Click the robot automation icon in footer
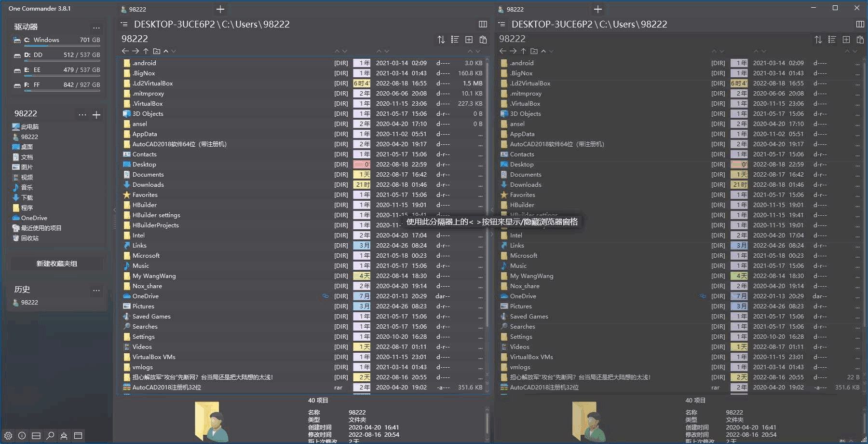Viewport: 868px width, 444px height. coord(64,435)
